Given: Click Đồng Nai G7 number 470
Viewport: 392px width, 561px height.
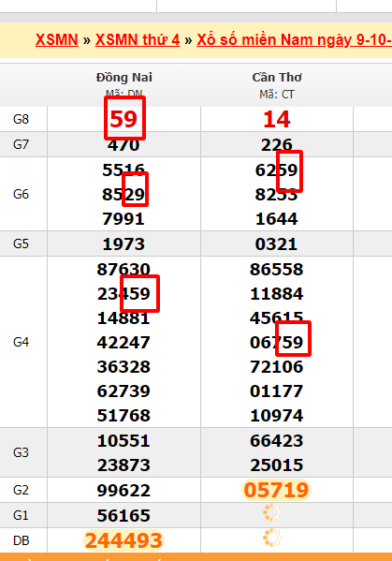Looking at the screenshot, I should coord(123,145).
